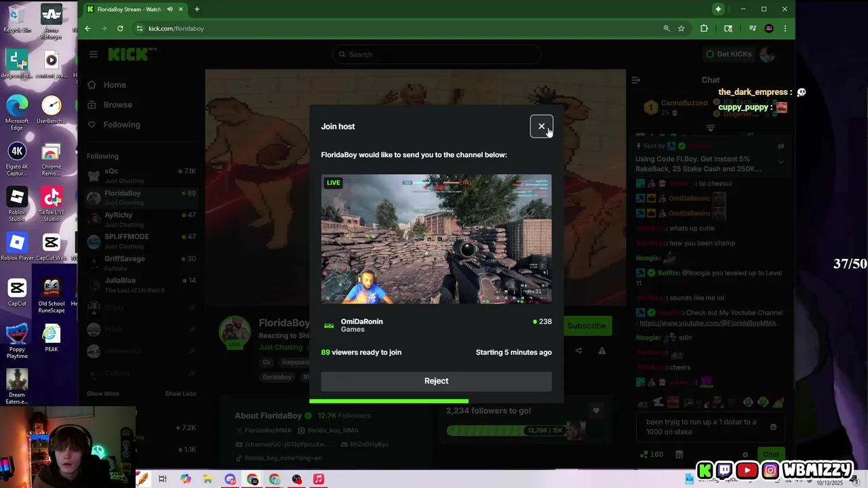Open a new browser tab
868x488 pixels.
pos(197,9)
